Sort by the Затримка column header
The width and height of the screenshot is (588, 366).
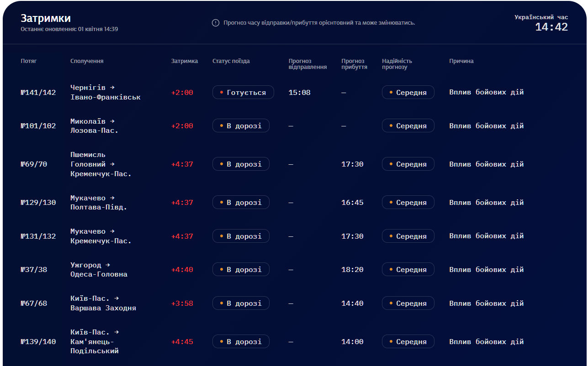point(185,61)
